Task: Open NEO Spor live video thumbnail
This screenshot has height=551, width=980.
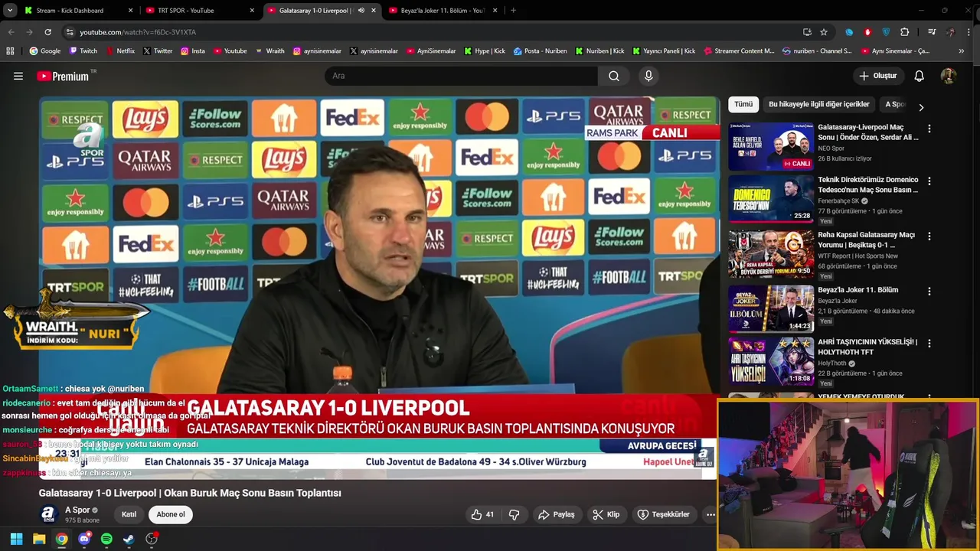Action: (771, 147)
